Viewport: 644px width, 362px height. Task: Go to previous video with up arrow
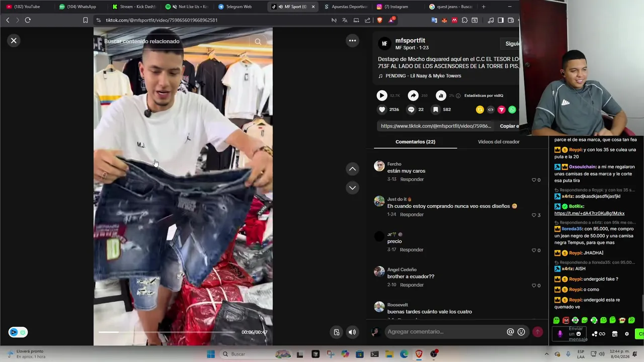(x=353, y=169)
